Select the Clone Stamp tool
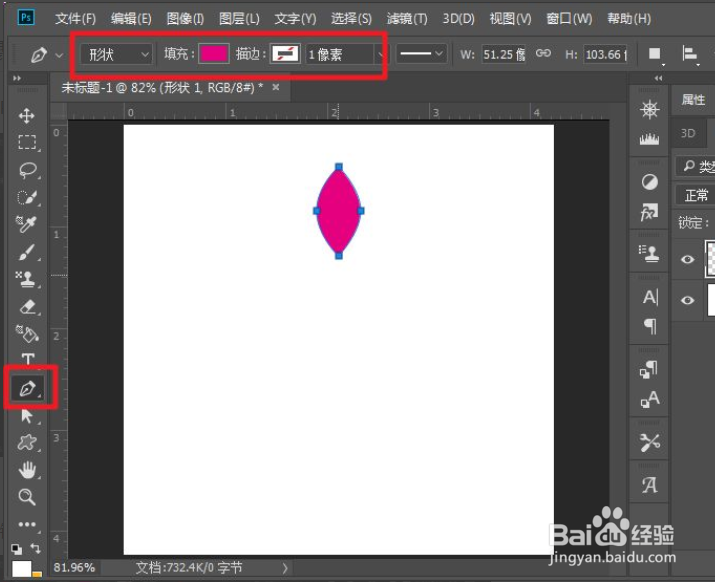The width and height of the screenshot is (715, 582). click(x=26, y=279)
